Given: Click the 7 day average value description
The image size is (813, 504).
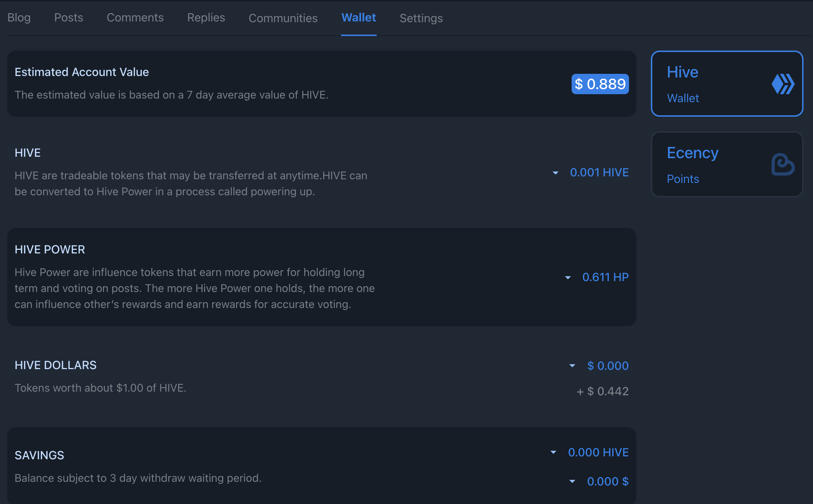Looking at the screenshot, I should tap(171, 95).
